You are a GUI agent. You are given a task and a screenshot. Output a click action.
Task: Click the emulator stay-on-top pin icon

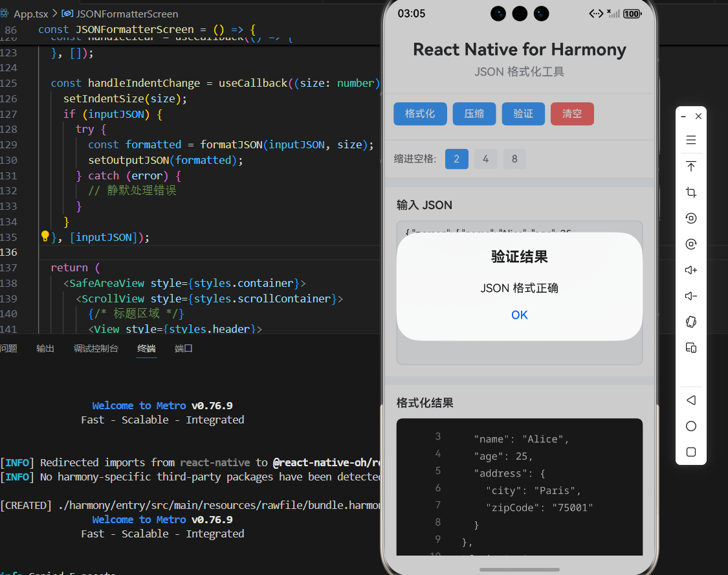pos(691,166)
